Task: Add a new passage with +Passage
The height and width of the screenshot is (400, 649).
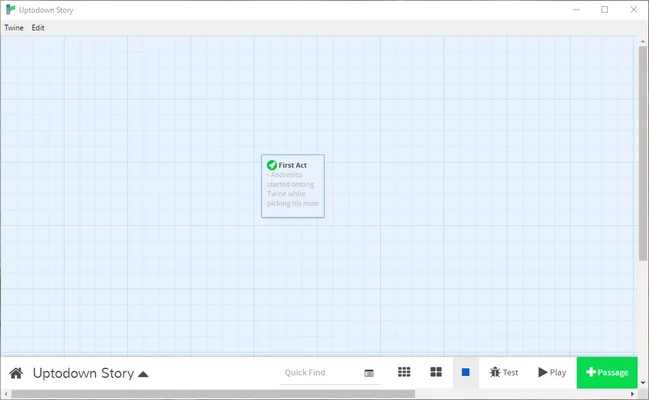Action: tap(607, 372)
